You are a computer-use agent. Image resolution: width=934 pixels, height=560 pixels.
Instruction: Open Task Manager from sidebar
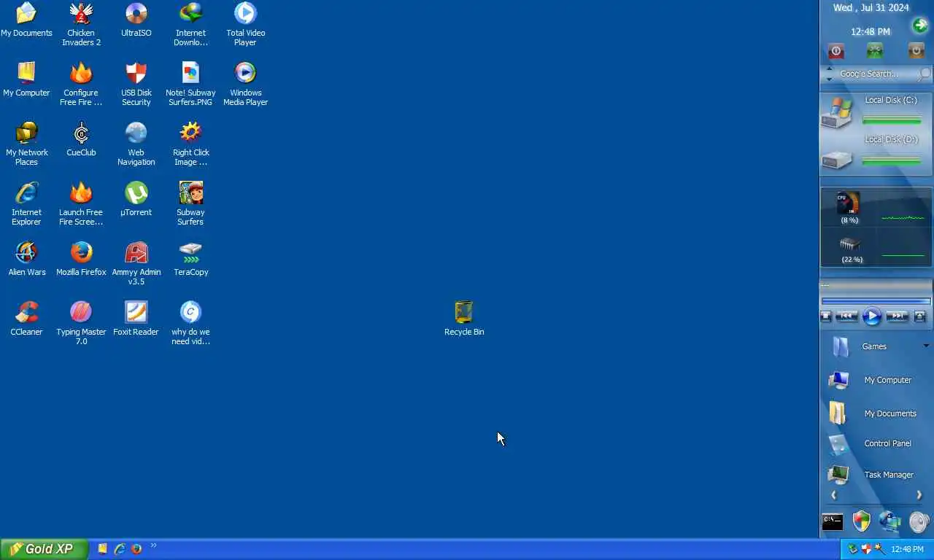(871, 475)
